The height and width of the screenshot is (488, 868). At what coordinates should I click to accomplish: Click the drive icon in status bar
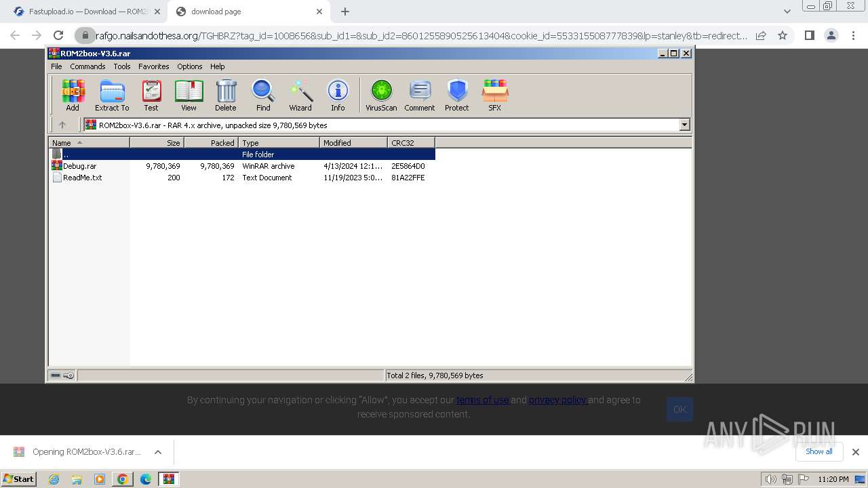click(56, 375)
